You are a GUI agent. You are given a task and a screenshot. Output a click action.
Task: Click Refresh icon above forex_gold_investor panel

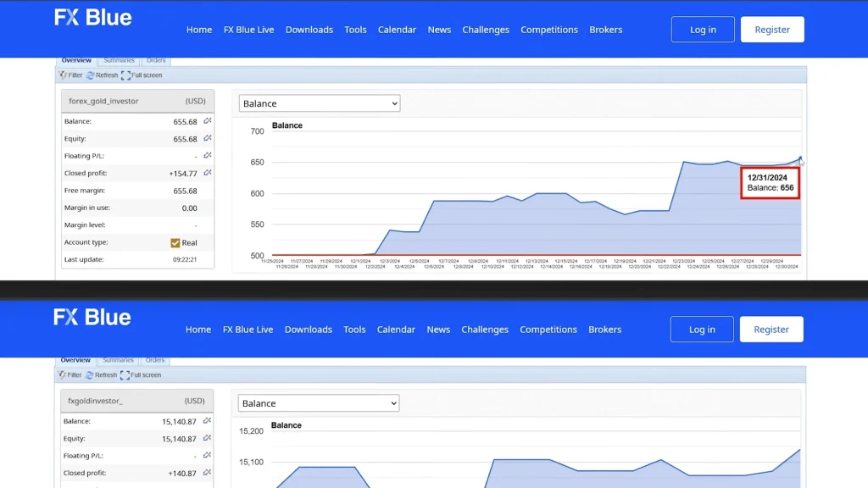pyautogui.click(x=91, y=75)
